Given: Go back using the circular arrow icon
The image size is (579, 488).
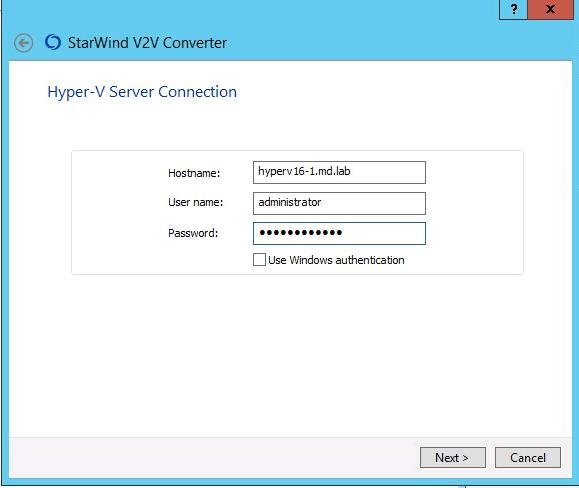Looking at the screenshot, I should click(x=24, y=43).
